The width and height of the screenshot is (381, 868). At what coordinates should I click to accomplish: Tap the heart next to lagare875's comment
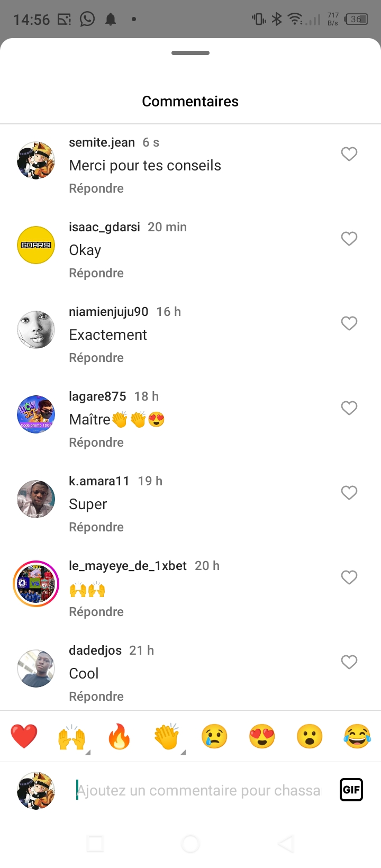(349, 408)
